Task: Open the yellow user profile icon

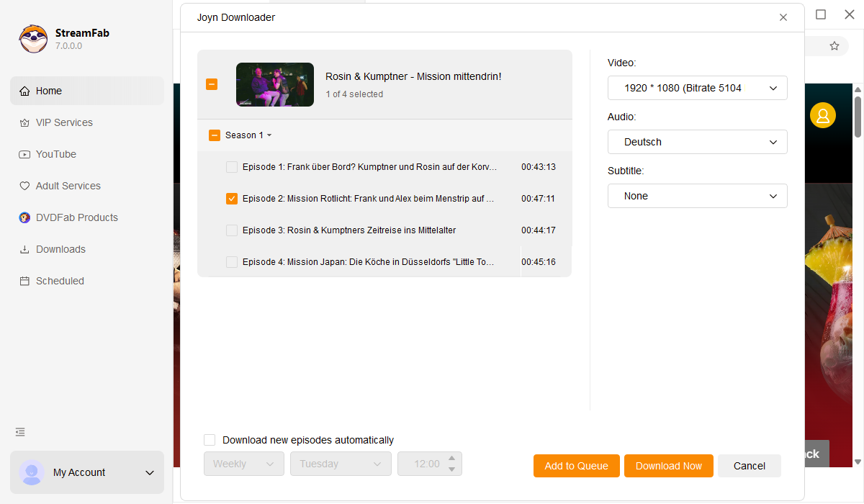Action: click(x=822, y=115)
